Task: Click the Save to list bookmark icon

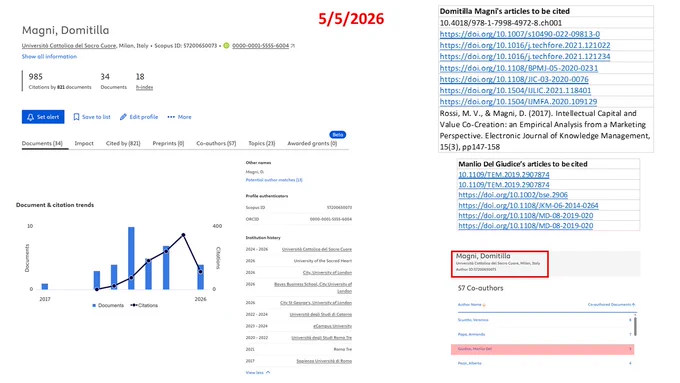Action: pyautogui.click(x=76, y=117)
